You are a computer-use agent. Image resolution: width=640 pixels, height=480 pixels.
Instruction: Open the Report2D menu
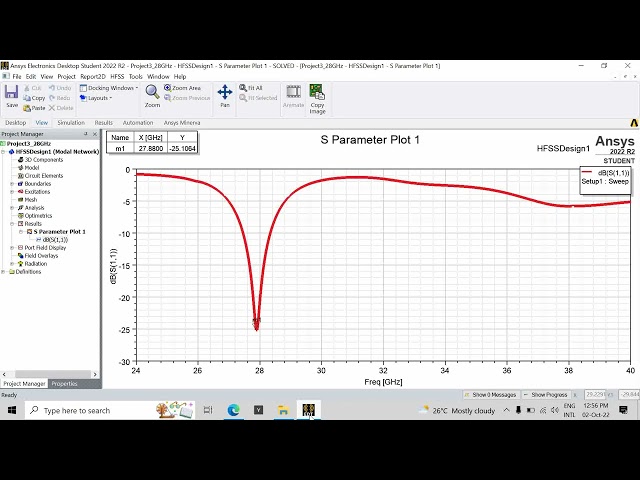93,76
